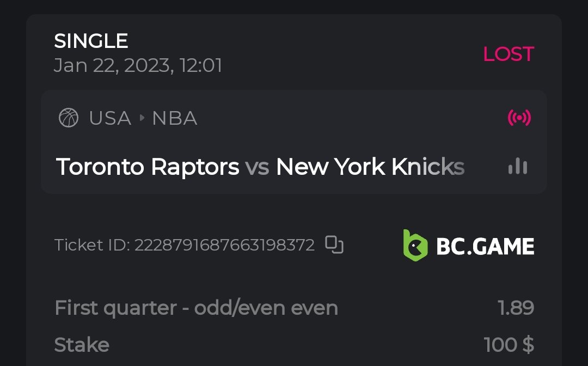Open match statistics bar chart icon
This screenshot has width=588, height=366.
point(517,167)
